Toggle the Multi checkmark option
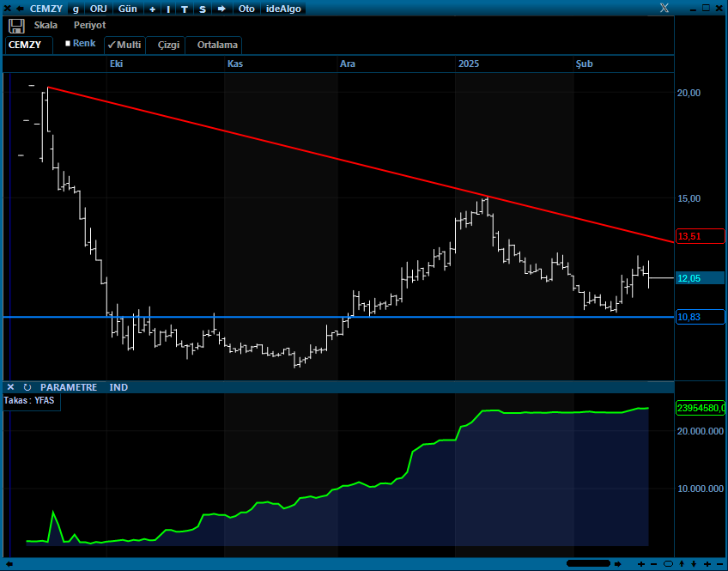The width and height of the screenshot is (728, 571). click(124, 45)
